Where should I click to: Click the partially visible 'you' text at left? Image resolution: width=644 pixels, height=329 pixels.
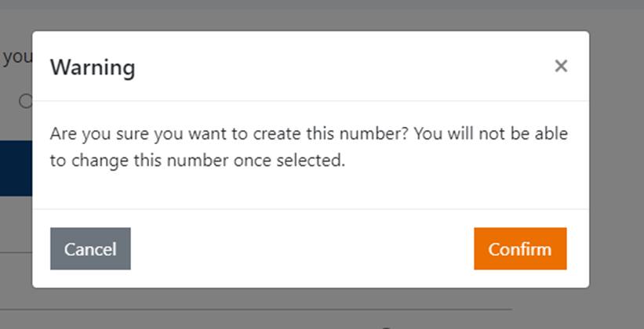click(16, 57)
